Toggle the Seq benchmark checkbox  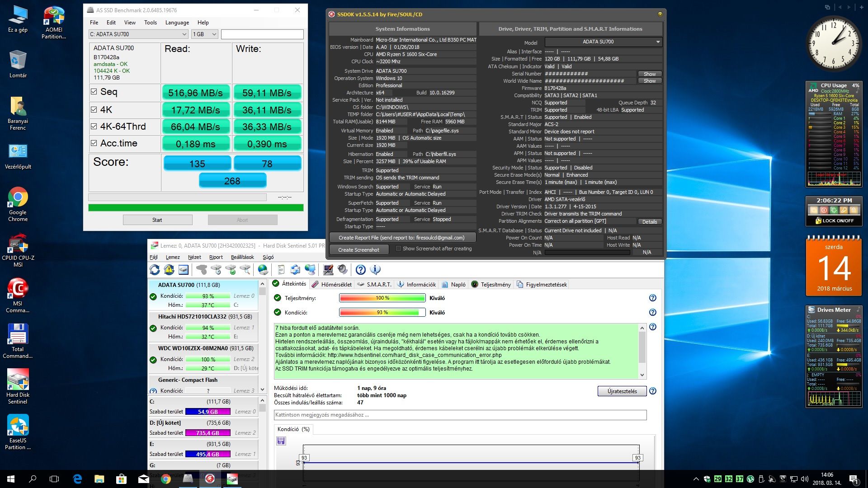pyautogui.click(x=94, y=92)
